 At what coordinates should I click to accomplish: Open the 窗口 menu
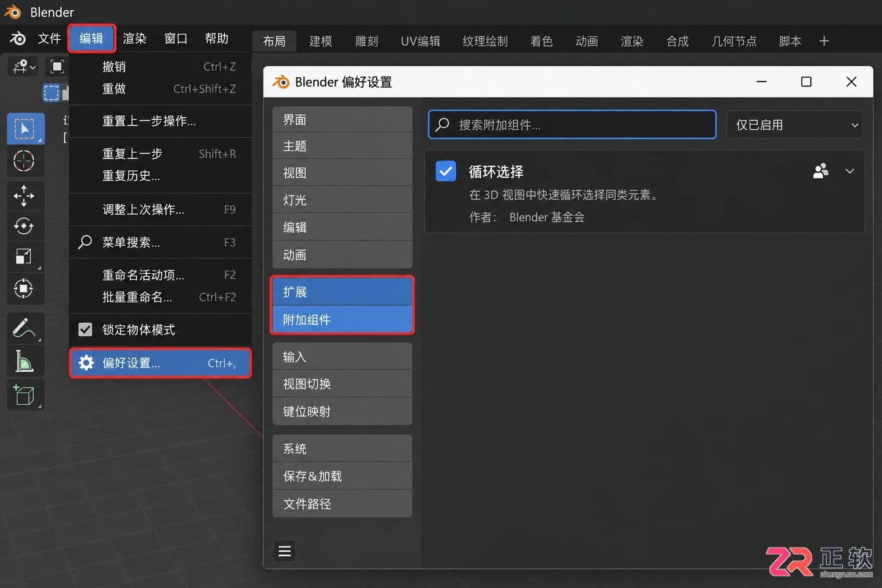[176, 39]
